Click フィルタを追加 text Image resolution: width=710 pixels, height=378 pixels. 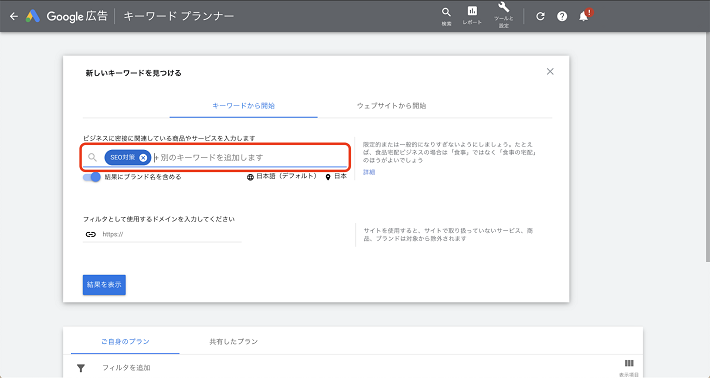click(x=126, y=368)
